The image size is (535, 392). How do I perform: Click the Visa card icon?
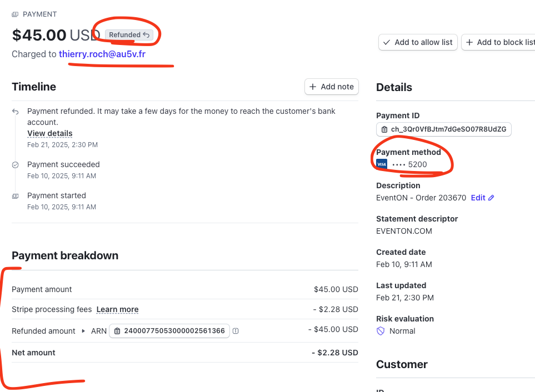382,164
